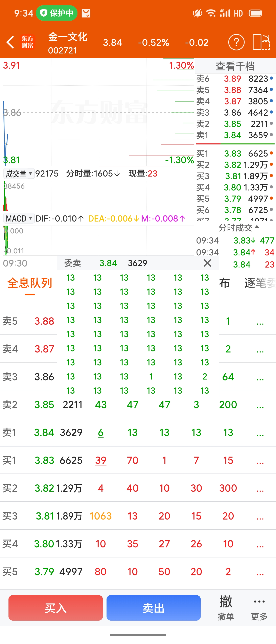
Task: Open the 更多 more options
Action: tap(259, 608)
